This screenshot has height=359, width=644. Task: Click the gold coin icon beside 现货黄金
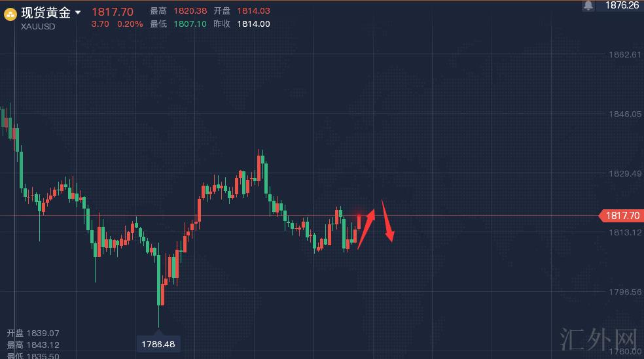click(10, 14)
